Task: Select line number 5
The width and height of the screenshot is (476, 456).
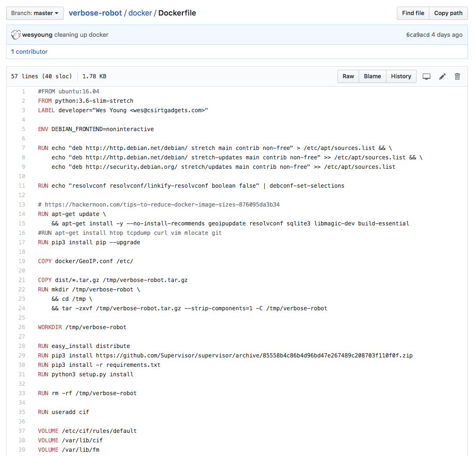Action: [24, 129]
